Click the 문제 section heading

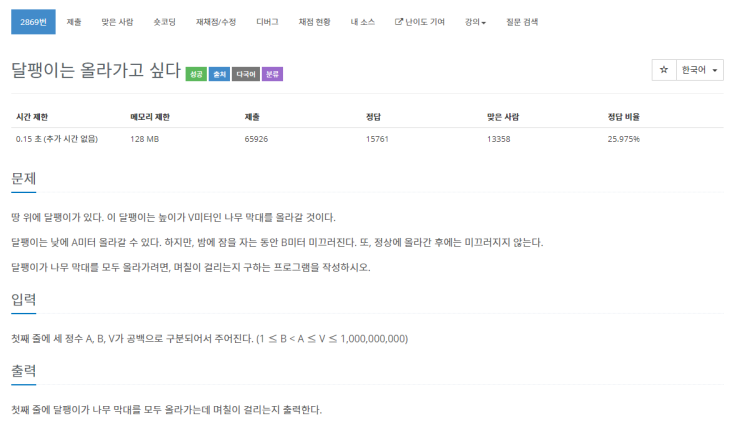coord(24,178)
